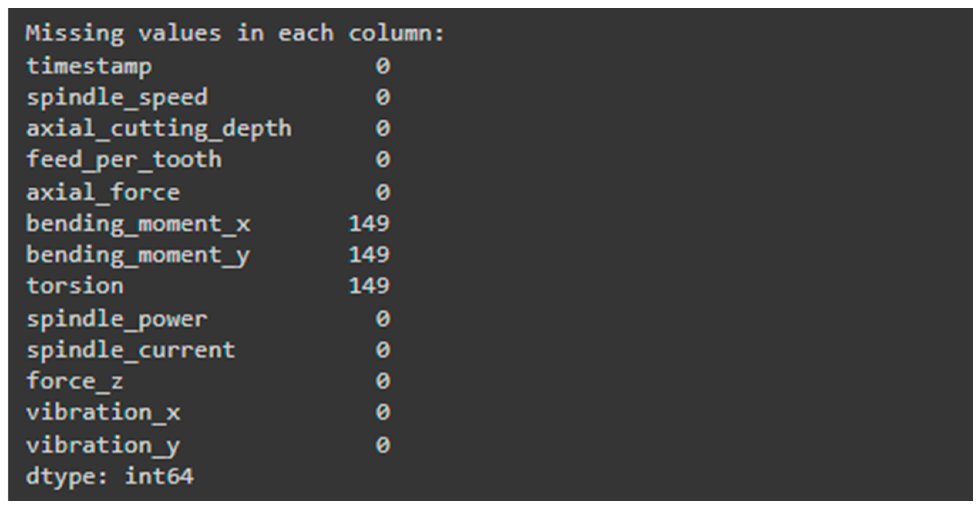Click the zero value beside timestamp
Screen dimensions: 980x508
point(383,66)
